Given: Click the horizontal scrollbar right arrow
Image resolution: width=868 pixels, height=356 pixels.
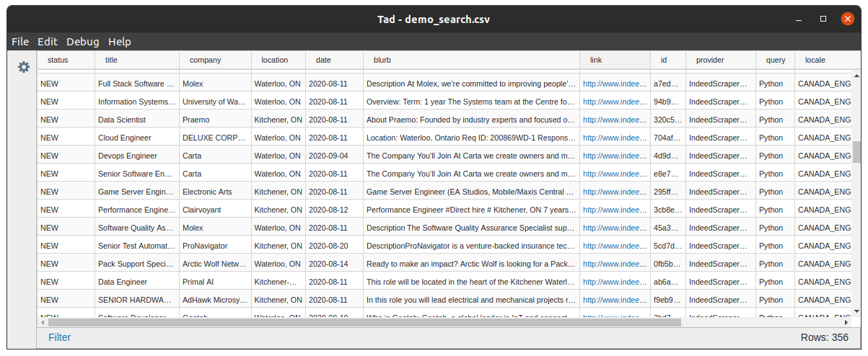Looking at the screenshot, I should tap(846, 322).
